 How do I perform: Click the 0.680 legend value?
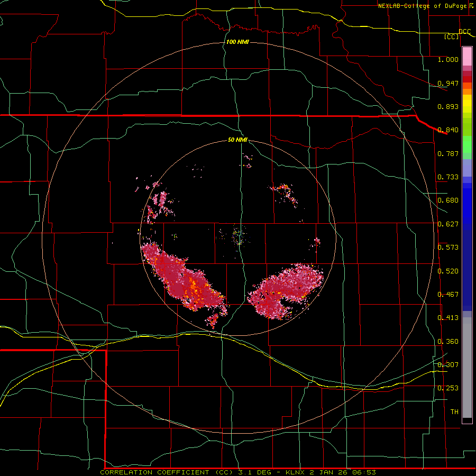tap(448, 200)
